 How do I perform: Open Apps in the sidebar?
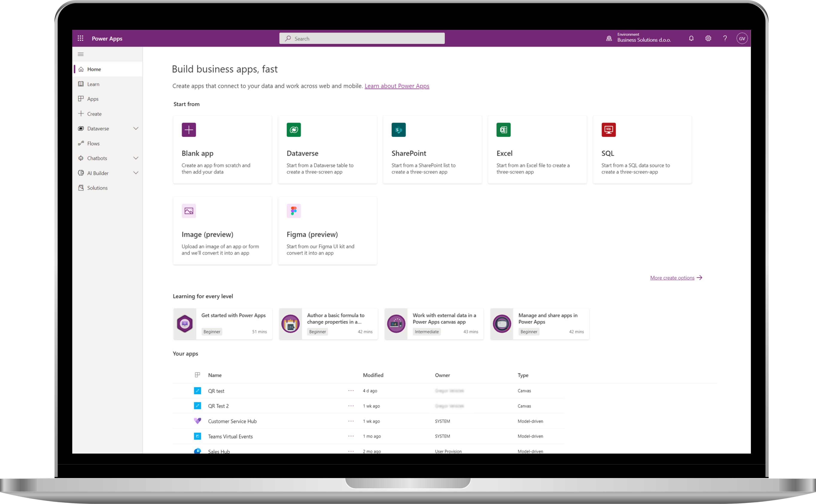(x=107, y=99)
